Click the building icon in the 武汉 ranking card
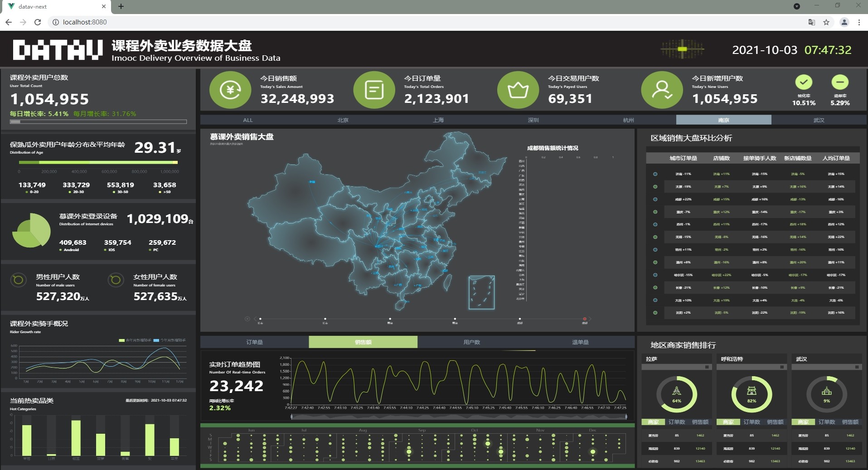Viewport: 868px width, 470px height. click(x=827, y=391)
